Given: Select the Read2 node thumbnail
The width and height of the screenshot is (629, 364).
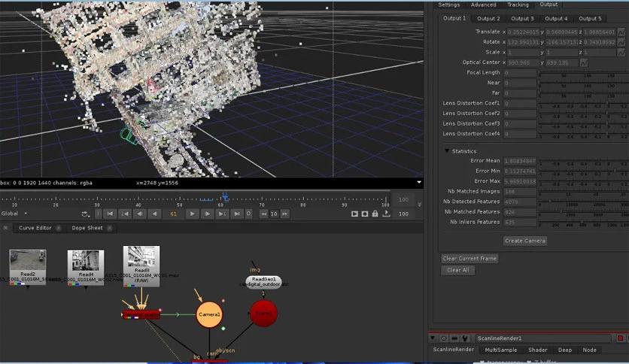Looking at the screenshot, I should [x=28, y=267].
